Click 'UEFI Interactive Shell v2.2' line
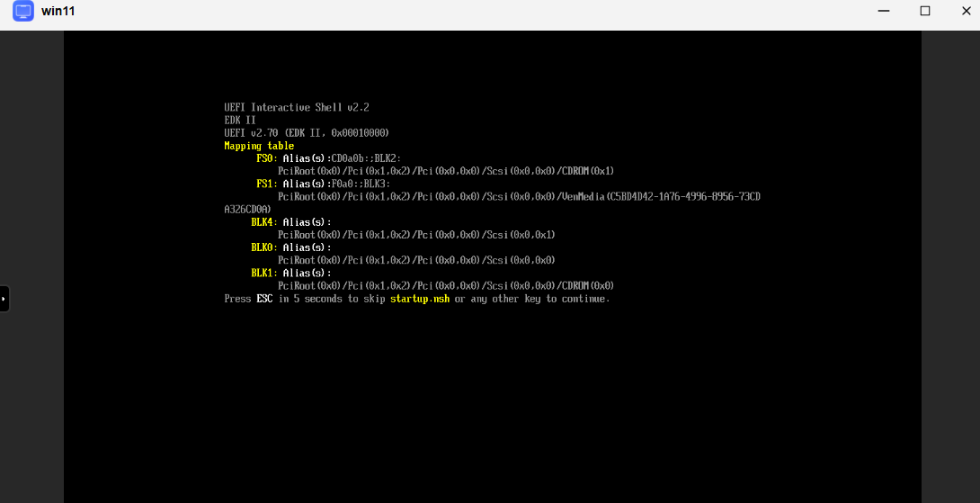This screenshot has height=503, width=980. (x=297, y=108)
